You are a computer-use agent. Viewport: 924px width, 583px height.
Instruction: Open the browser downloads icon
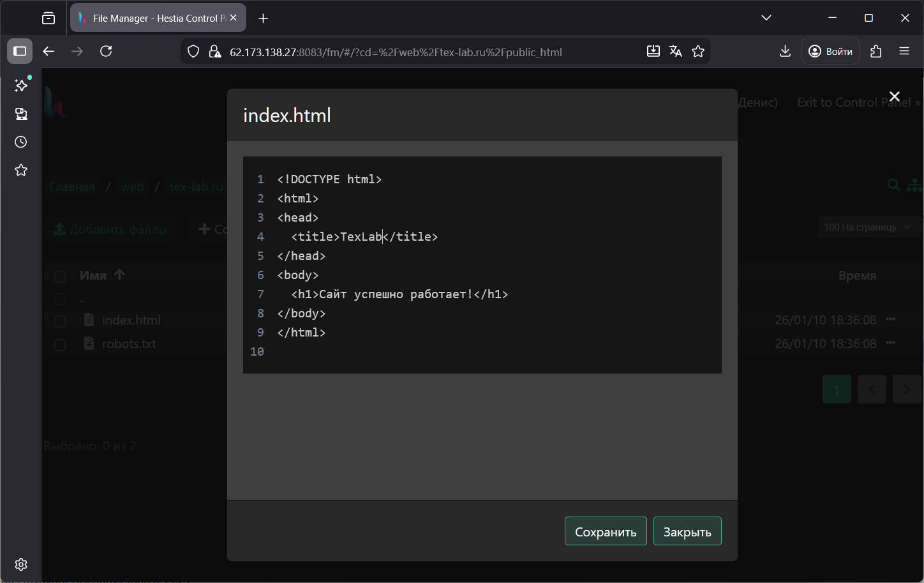coord(785,52)
